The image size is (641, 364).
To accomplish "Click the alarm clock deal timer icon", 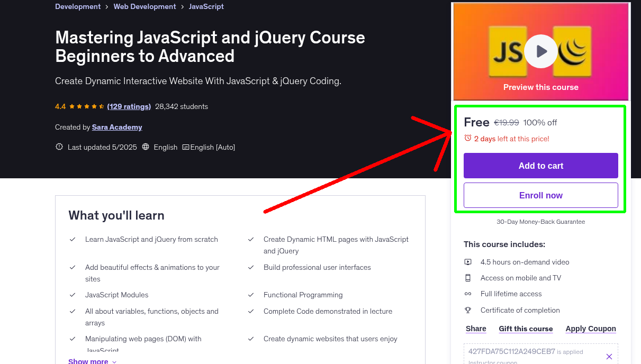I will click(467, 137).
